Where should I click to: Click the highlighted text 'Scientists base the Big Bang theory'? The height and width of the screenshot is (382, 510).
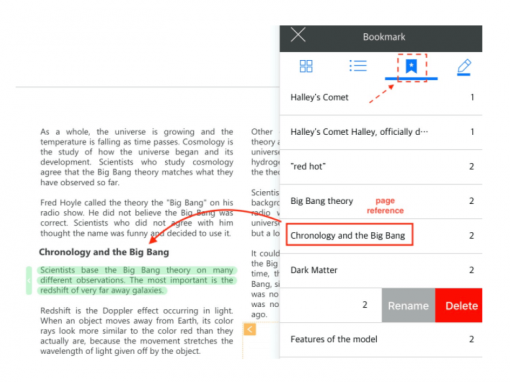click(115, 270)
